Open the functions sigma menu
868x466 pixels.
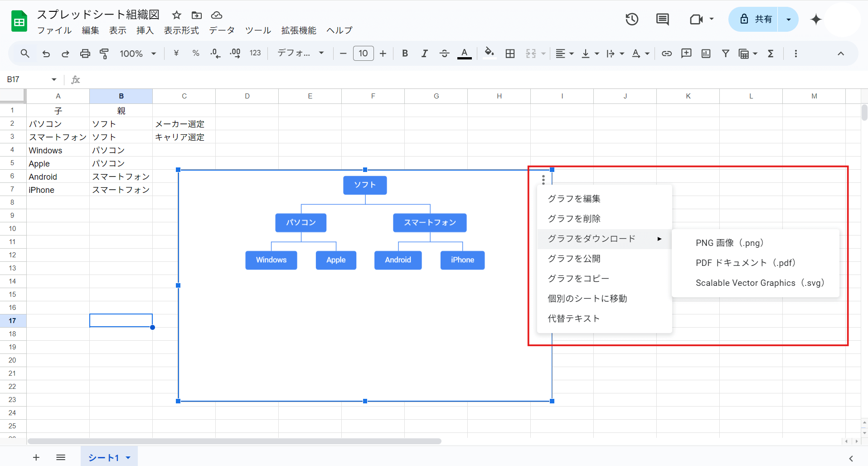pyautogui.click(x=771, y=54)
